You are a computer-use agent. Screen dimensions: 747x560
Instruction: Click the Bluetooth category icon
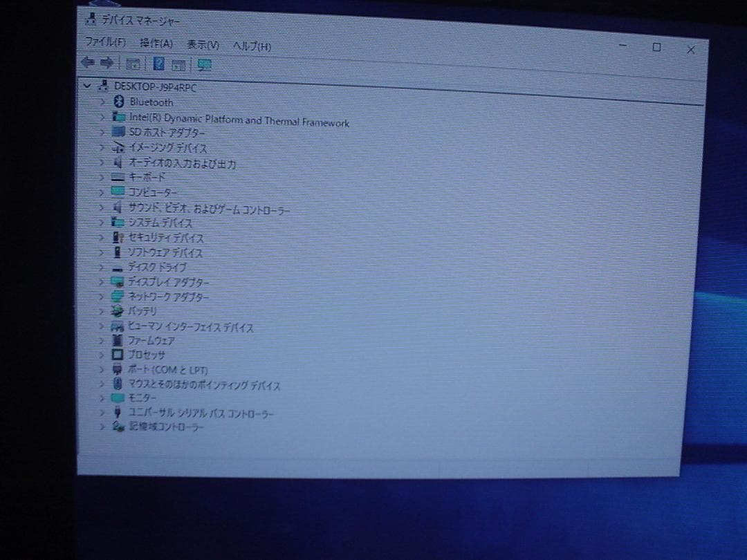[118, 102]
